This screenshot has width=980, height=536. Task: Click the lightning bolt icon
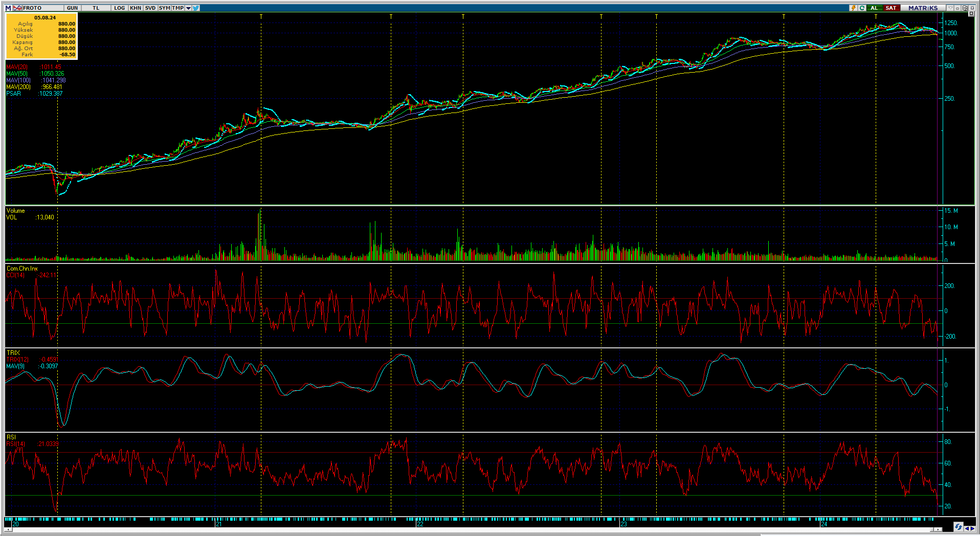(853, 8)
